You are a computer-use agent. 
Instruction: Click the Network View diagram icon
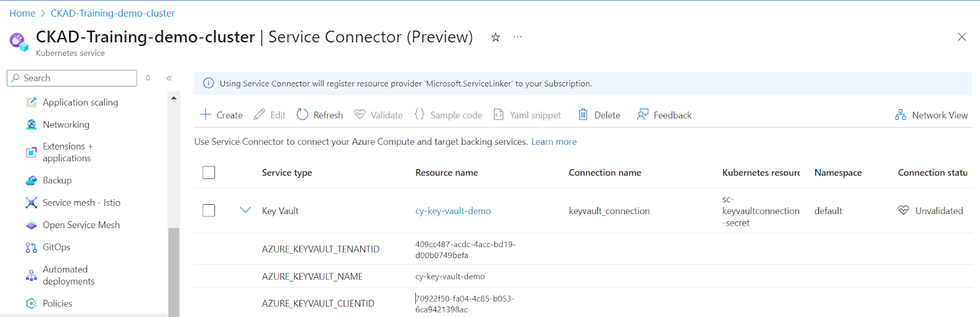click(900, 115)
